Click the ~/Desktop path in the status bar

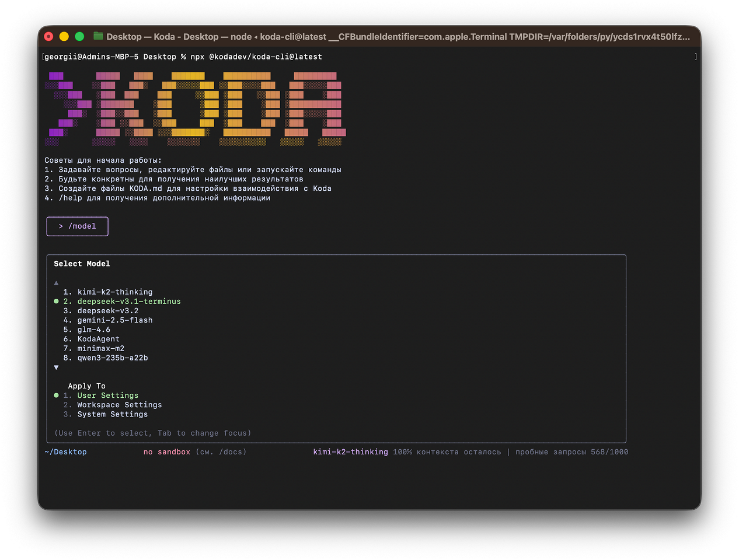65,452
